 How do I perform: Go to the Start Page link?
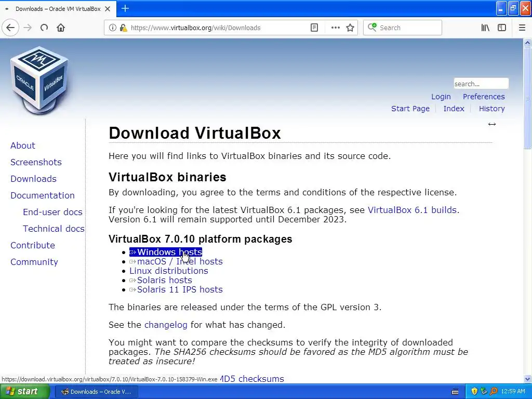point(410,109)
